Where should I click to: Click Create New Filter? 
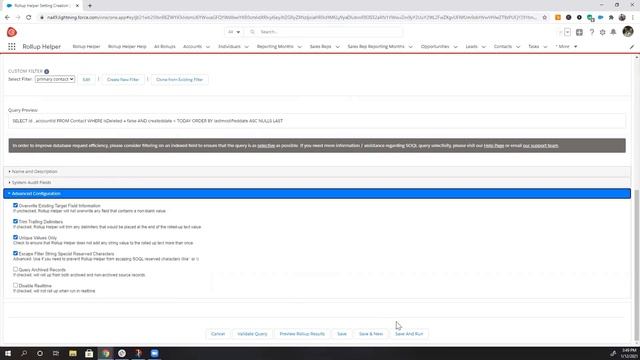pyautogui.click(x=123, y=80)
